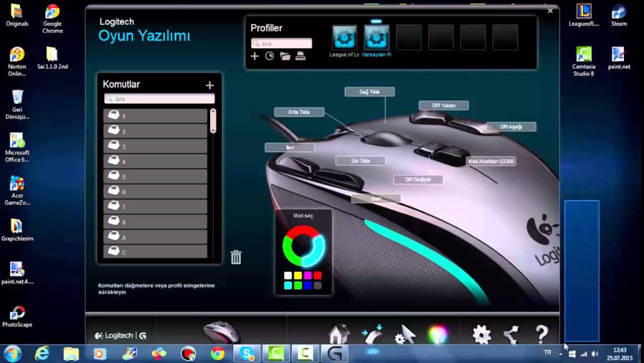Click the trash can to delete command

[x=236, y=257]
